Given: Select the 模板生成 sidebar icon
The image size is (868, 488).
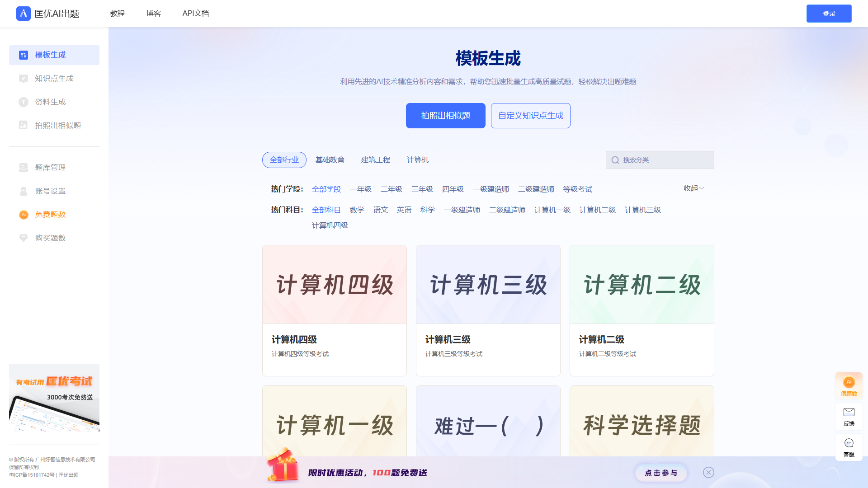Looking at the screenshot, I should (24, 55).
